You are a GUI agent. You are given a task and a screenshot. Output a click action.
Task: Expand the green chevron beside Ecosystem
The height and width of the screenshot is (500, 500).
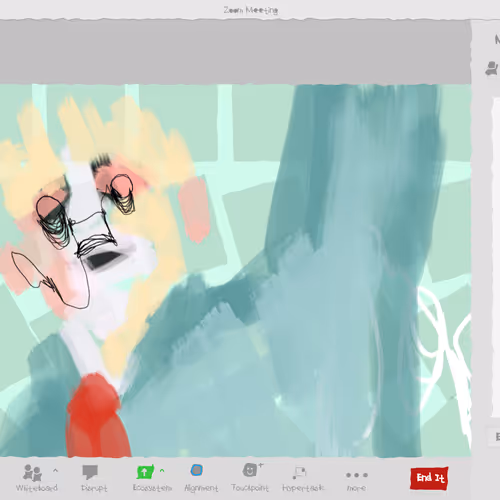coord(162,471)
